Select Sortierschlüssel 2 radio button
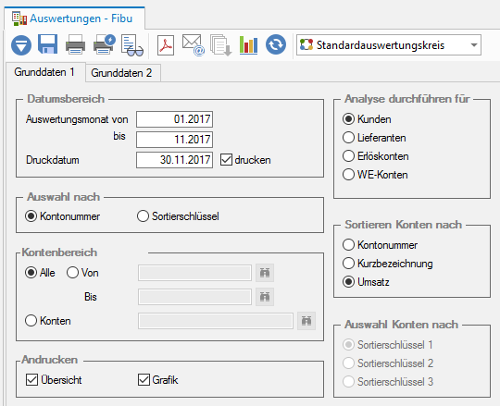 click(348, 363)
